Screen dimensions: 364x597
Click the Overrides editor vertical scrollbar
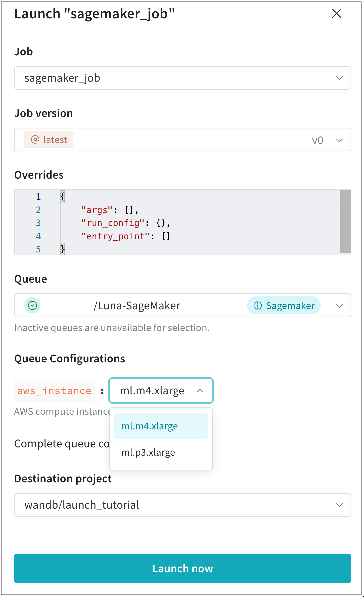(x=345, y=221)
